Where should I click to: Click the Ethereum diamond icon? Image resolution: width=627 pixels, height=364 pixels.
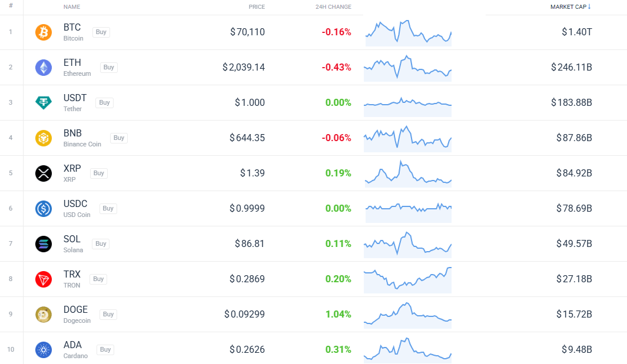click(x=44, y=68)
